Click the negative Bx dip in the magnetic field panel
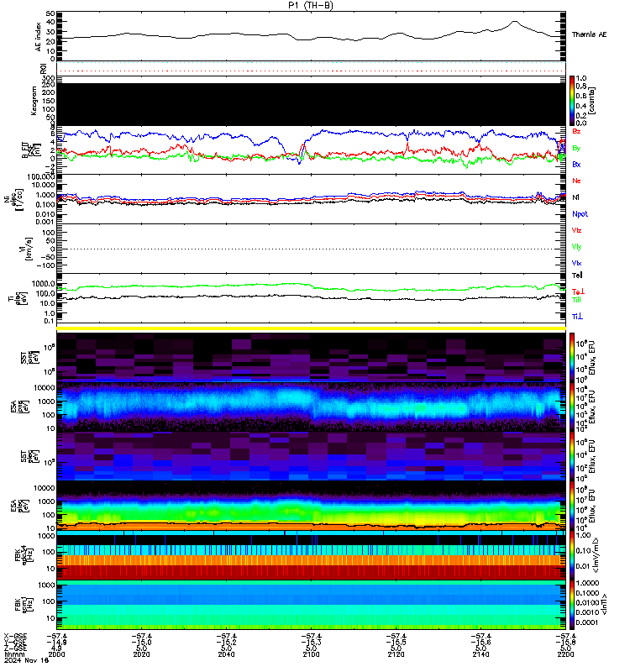 tap(299, 161)
